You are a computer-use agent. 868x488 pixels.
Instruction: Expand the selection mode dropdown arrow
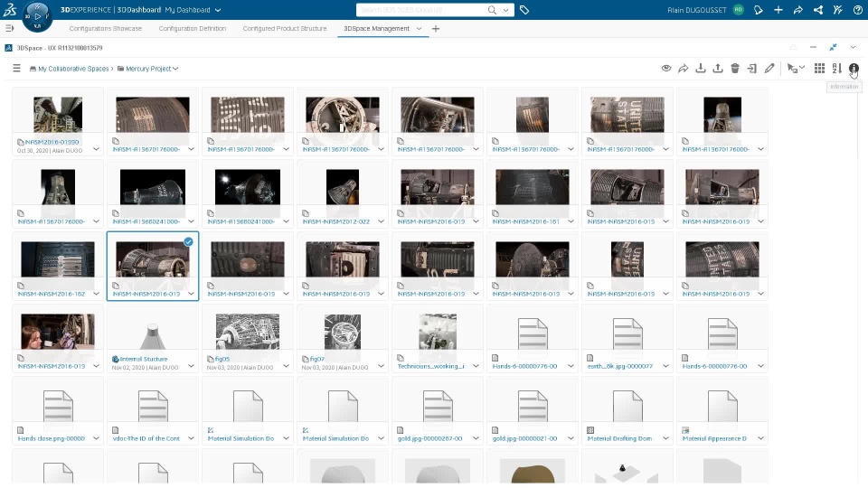pyautogui.click(x=802, y=69)
